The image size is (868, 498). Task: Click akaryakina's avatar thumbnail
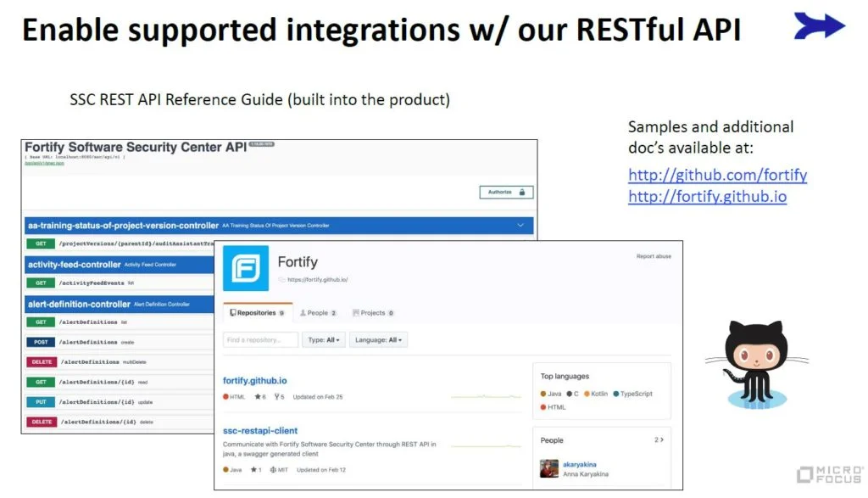click(x=549, y=468)
